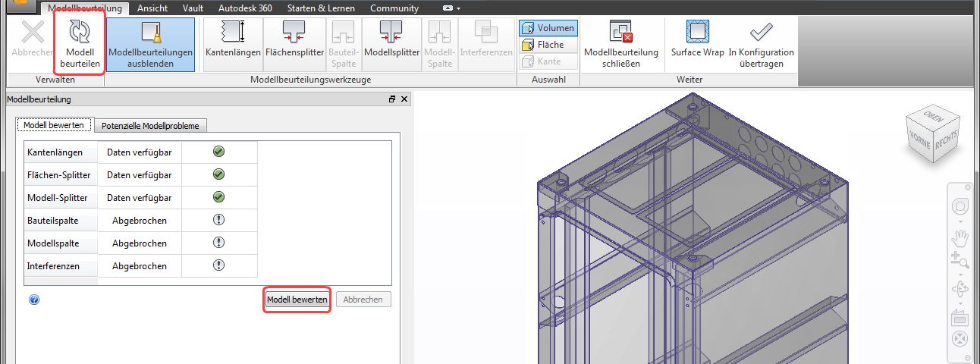Image resolution: width=980 pixels, height=364 pixels.
Task: Open the Ansicht ribbon tab
Action: point(152,8)
